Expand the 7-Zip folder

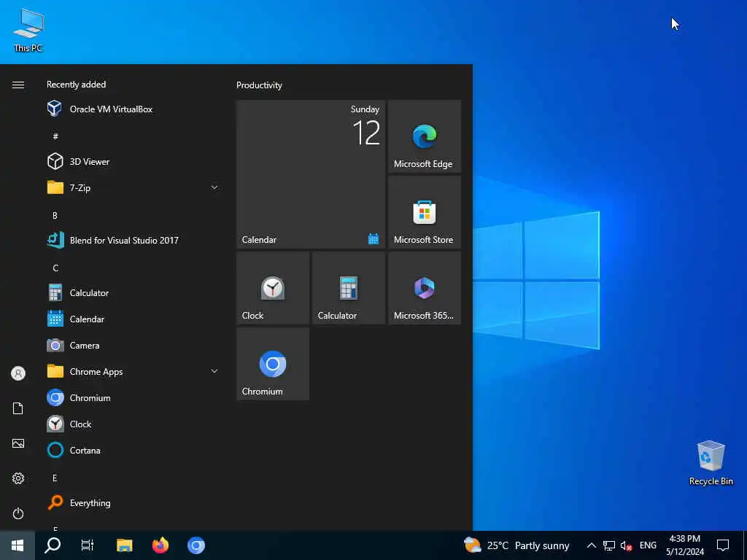point(133,187)
